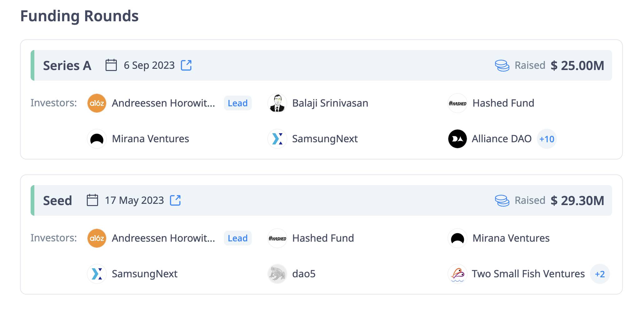Click the Raised label in Series A
Image resolution: width=644 pixels, height=312 pixels.
click(x=530, y=65)
